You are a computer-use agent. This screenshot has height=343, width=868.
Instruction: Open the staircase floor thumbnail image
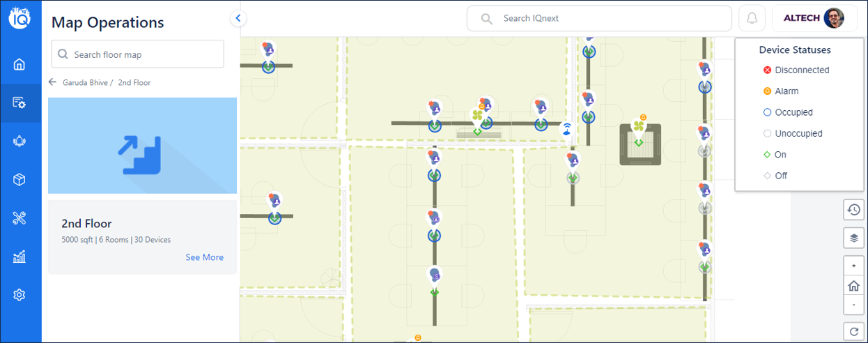pyautogui.click(x=142, y=145)
